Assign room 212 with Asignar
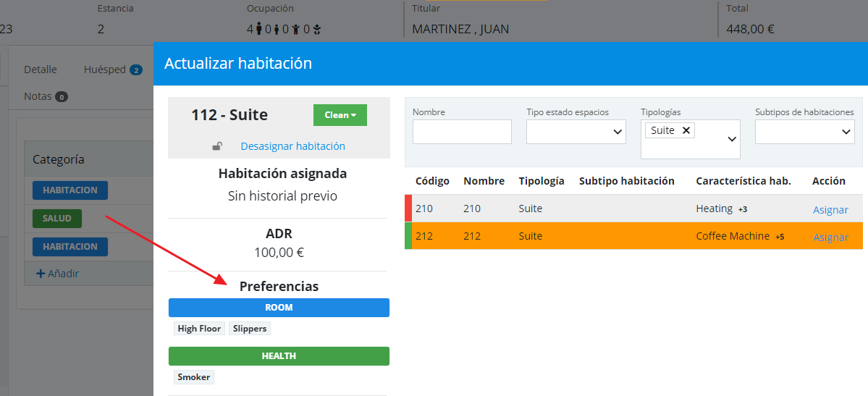868x396 pixels. 830,237
